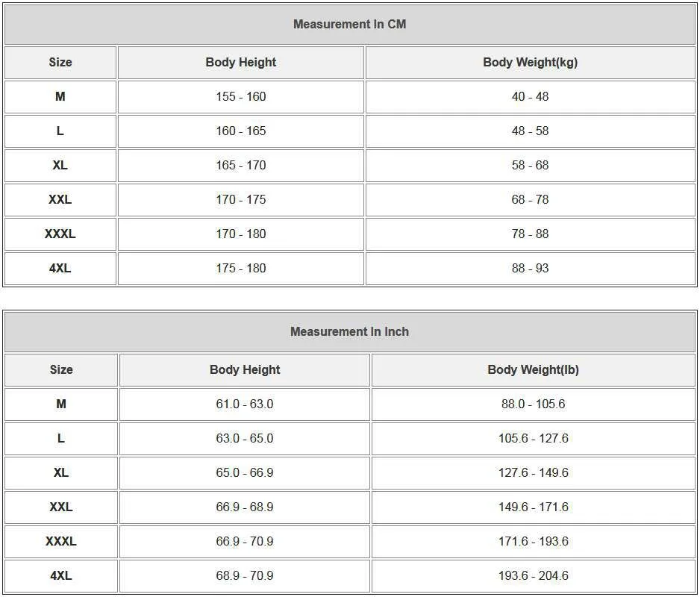The width and height of the screenshot is (700, 597).
Task: Click the '61.0 - 63.0' height cell
Action: coord(245,404)
